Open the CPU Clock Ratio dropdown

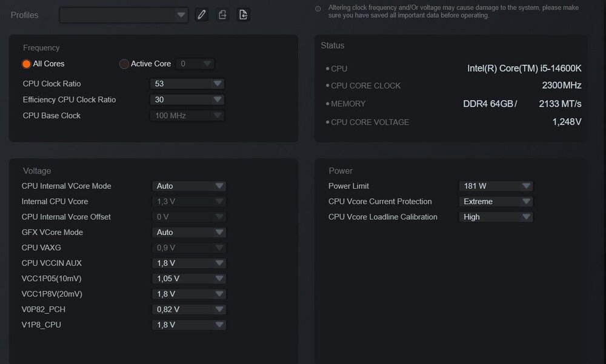tap(187, 84)
